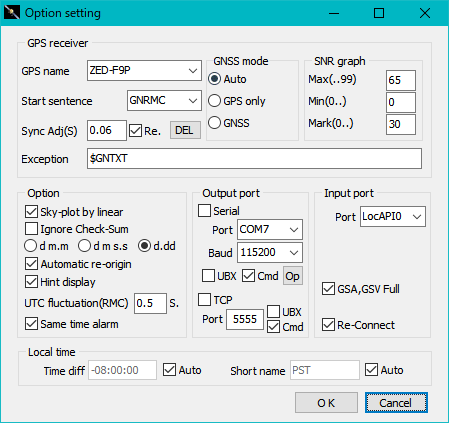The width and height of the screenshot is (449, 423).
Task: Click the SNR graph Max value field
Action: 401,80
